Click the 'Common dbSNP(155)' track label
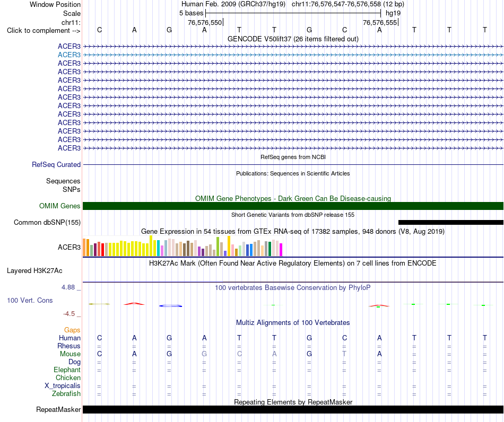 [x=47, y=222]
